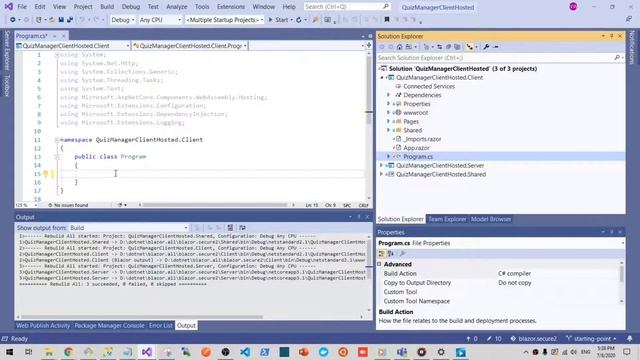Viewport: 640px width, 360px height.
Task: Click the Navigate Backward toolbar icon
Action: click(13, 20)
